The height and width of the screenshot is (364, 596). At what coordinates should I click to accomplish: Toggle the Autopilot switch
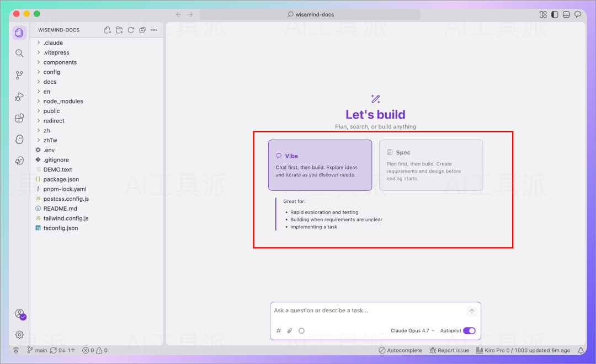tap(469, 330)
